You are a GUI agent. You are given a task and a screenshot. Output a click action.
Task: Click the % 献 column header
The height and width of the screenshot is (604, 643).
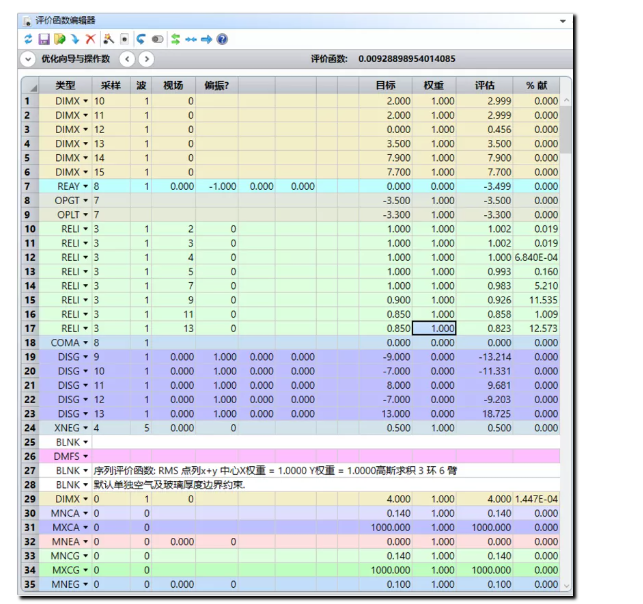(536, 85)
